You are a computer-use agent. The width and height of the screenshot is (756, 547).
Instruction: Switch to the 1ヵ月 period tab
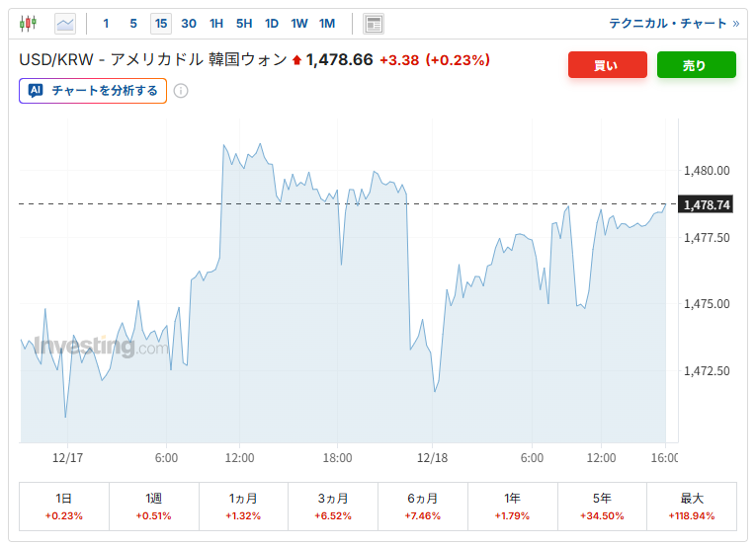click(x=243, y=506)
